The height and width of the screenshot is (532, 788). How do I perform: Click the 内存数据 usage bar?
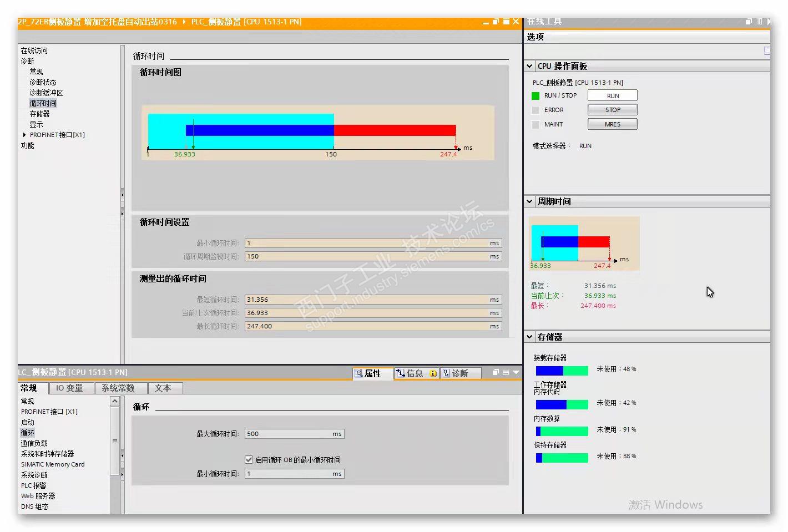(562, 431)
